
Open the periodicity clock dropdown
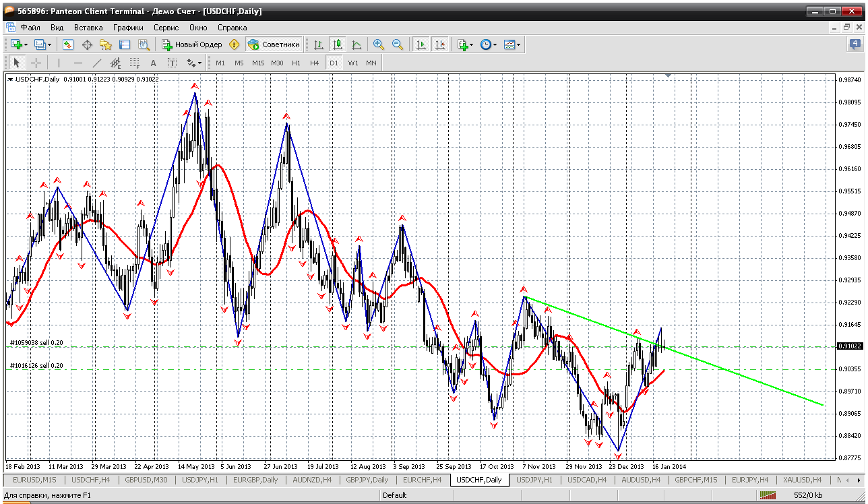[x=488, y=44]
